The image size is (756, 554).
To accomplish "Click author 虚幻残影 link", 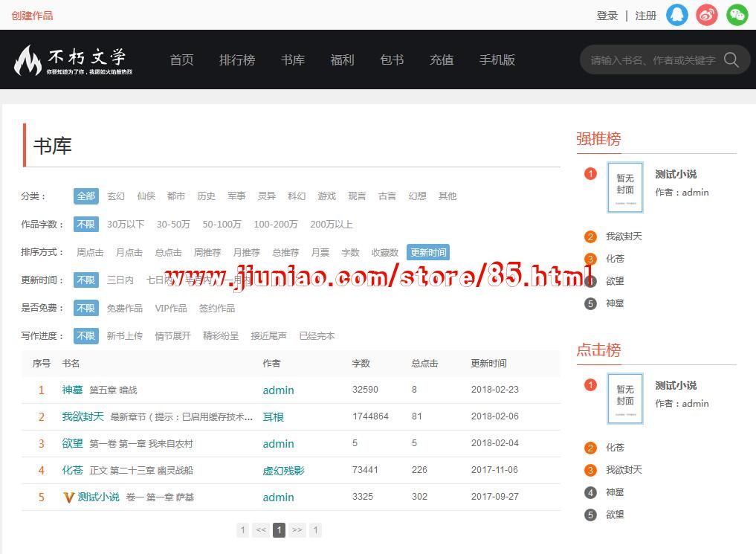I will pyautogui.click(x=283, y=471).
